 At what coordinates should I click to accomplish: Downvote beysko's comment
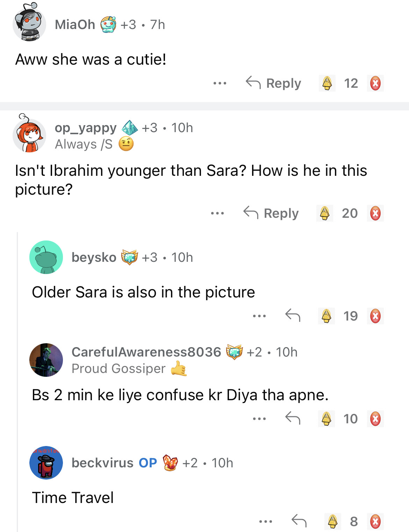click(x=375, y=316)
